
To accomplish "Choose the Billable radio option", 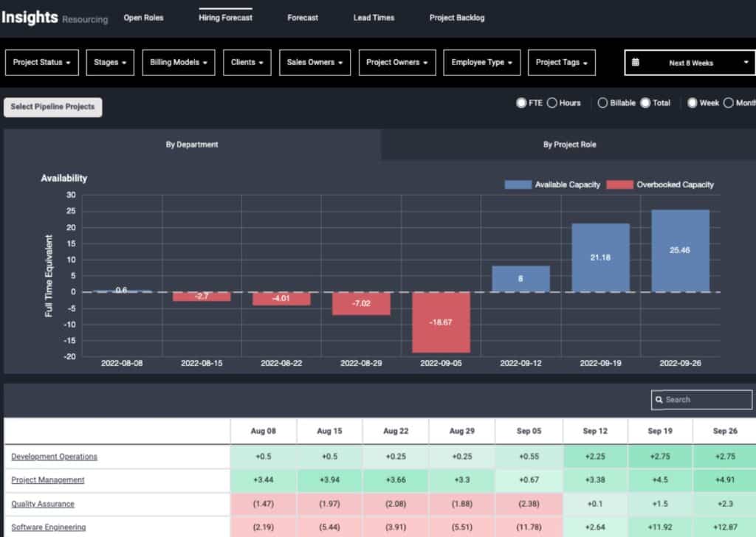I will tap(602, 103).
